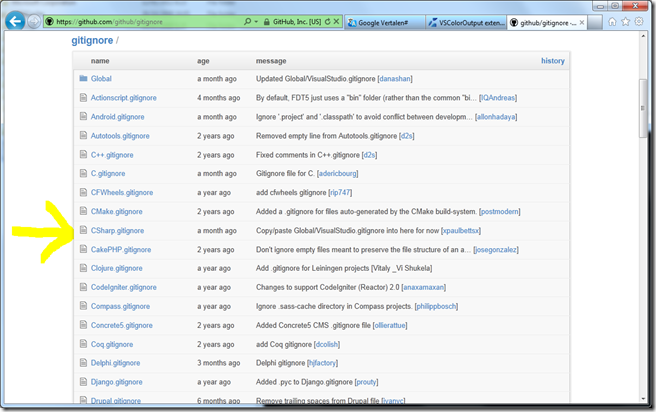Stop loading with the X icon
The height and width of the screenshot is (412, 656).
click(x=336, y=22)
